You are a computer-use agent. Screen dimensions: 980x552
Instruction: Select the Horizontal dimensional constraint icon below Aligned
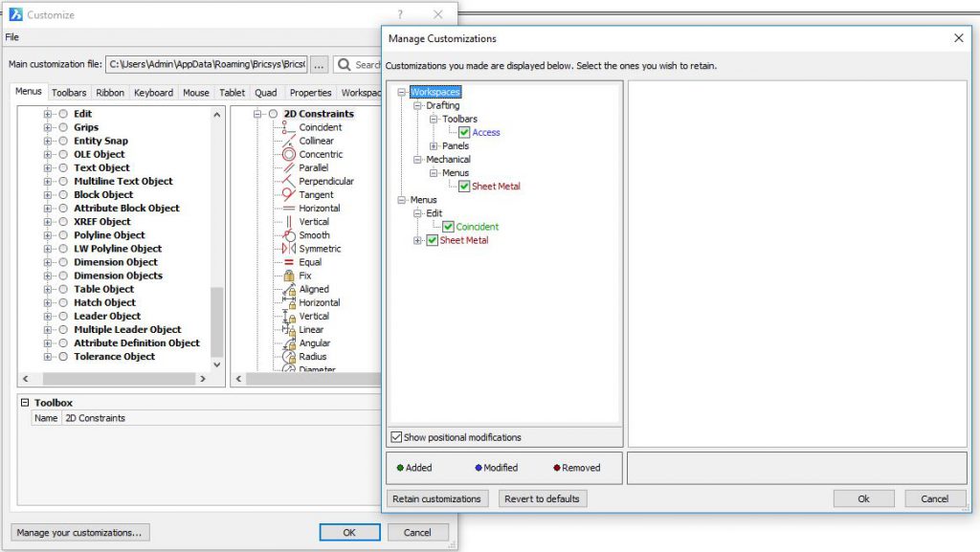[288, 303]
